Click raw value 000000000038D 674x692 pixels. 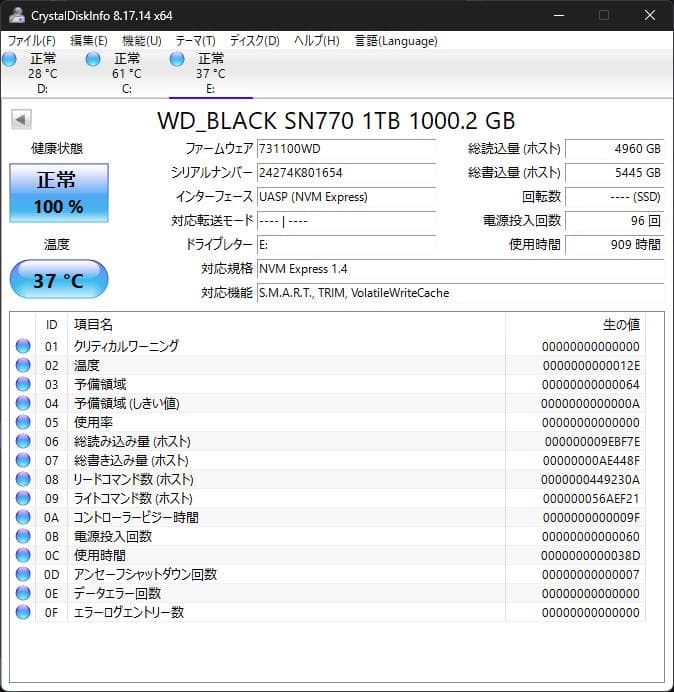591,556
